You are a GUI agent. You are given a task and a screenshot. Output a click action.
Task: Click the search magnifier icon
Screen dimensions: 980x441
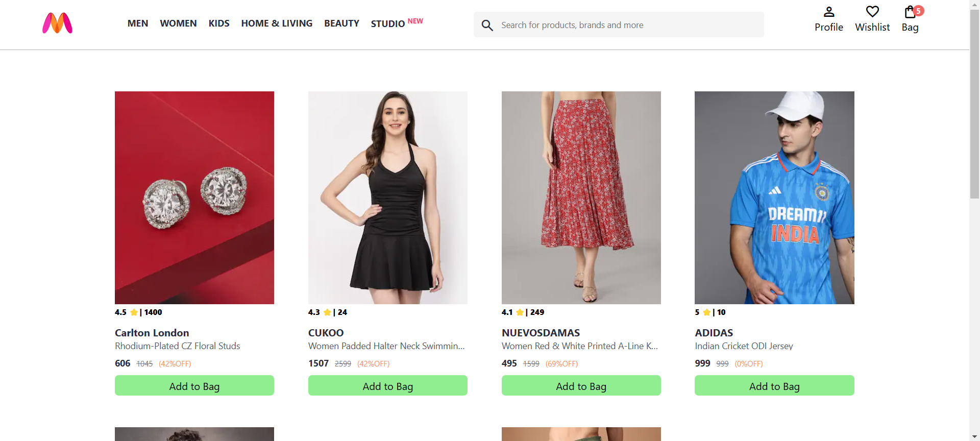[x=487, y=25]
